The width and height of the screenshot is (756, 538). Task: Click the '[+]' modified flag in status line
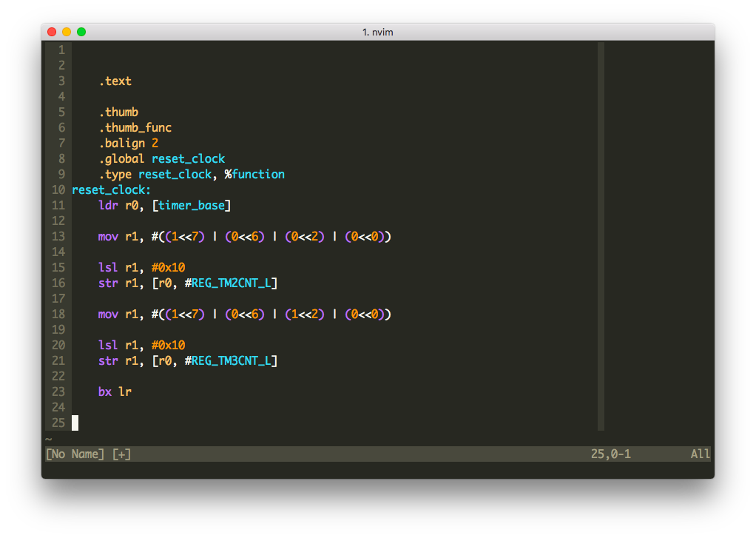[x=121, y=454]
